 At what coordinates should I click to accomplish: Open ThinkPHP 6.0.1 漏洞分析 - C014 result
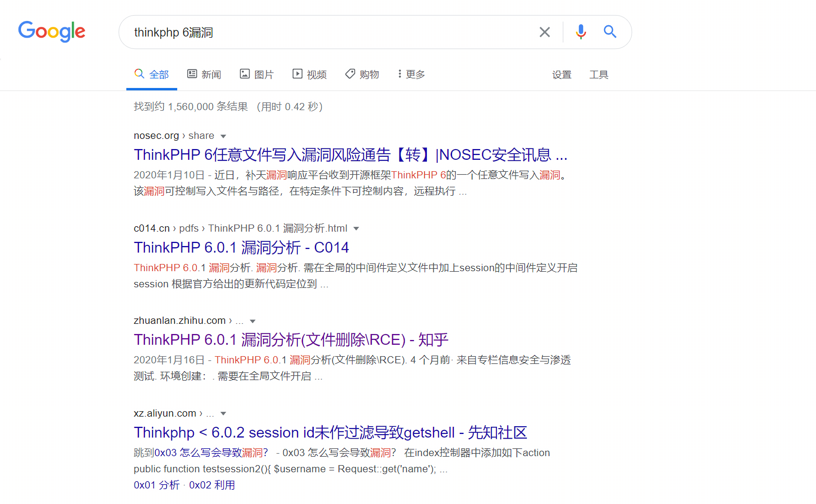[241, 248]
